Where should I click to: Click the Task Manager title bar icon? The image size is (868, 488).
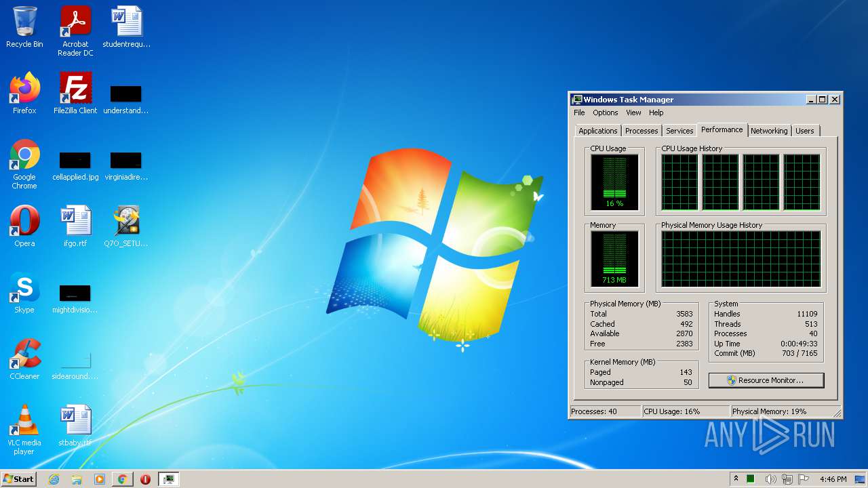pos(576,100)
